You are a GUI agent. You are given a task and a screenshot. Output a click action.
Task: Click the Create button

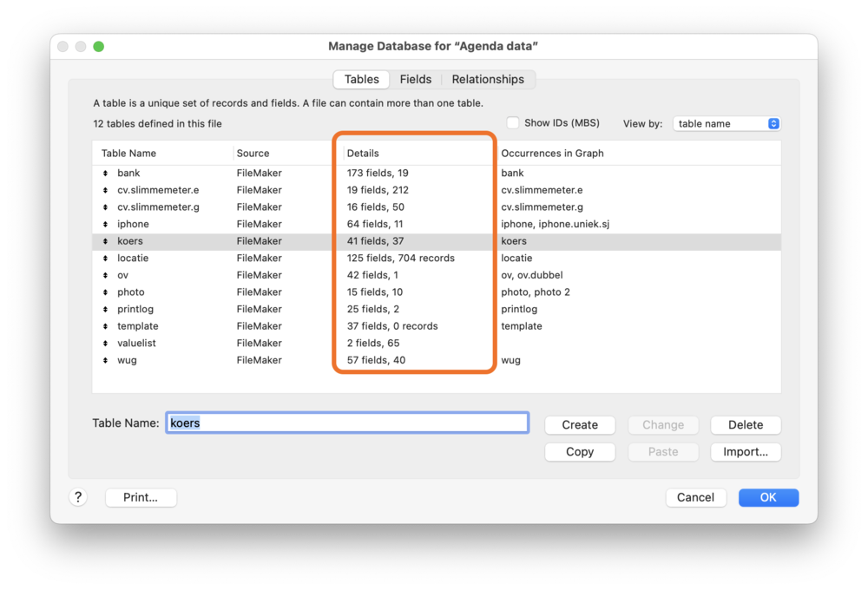[x=580, y=425]
